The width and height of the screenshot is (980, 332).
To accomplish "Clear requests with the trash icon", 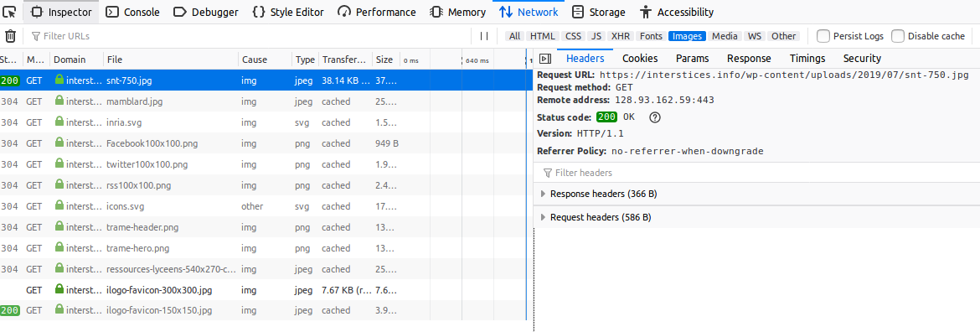I will coord(11,36).
